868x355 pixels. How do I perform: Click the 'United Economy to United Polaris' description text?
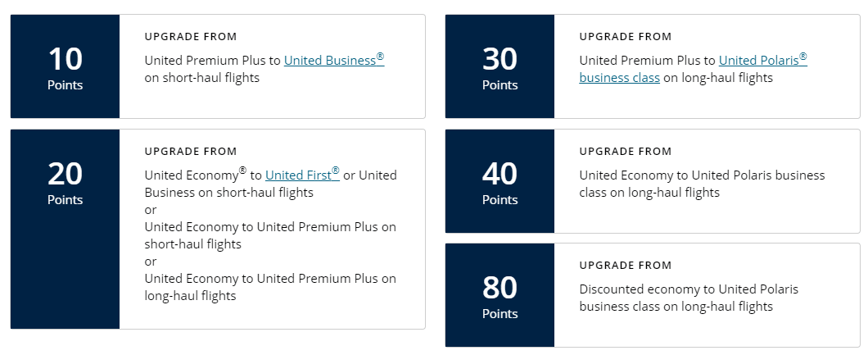coord(702,175)
